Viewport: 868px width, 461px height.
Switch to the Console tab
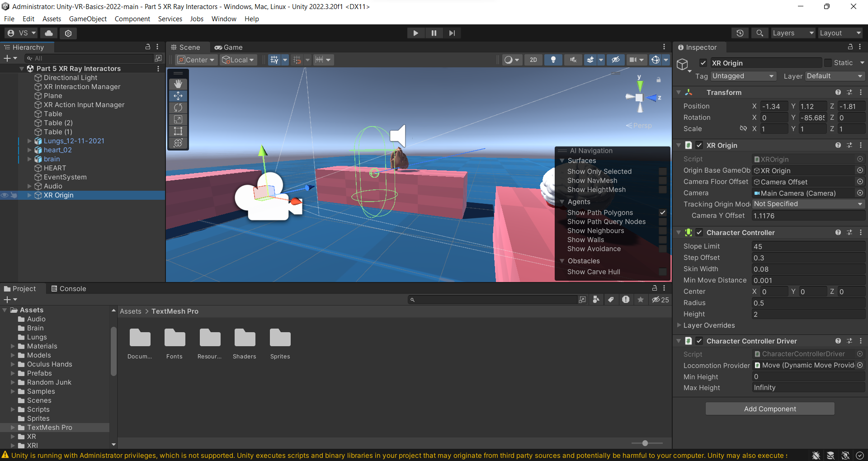(68, 288)
